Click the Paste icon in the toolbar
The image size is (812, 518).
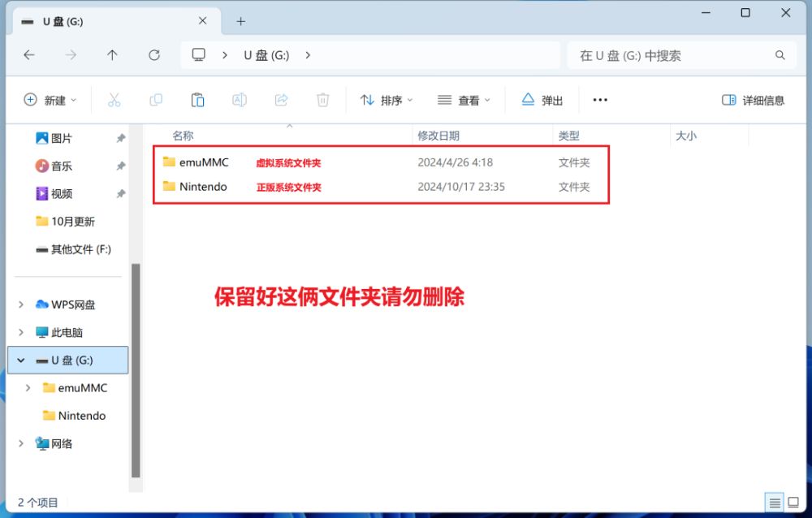point(197,99)
